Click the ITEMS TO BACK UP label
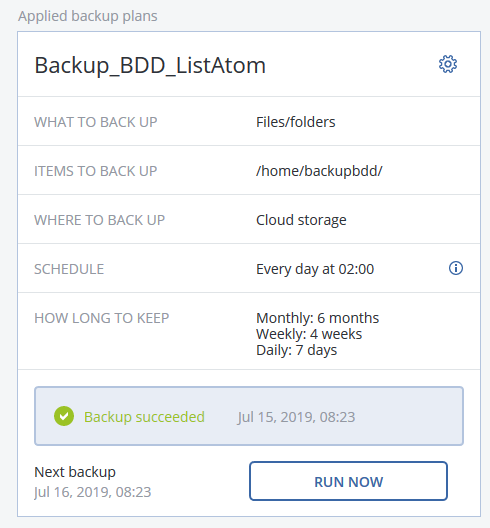490x528 pixels. tap(96, 171)
